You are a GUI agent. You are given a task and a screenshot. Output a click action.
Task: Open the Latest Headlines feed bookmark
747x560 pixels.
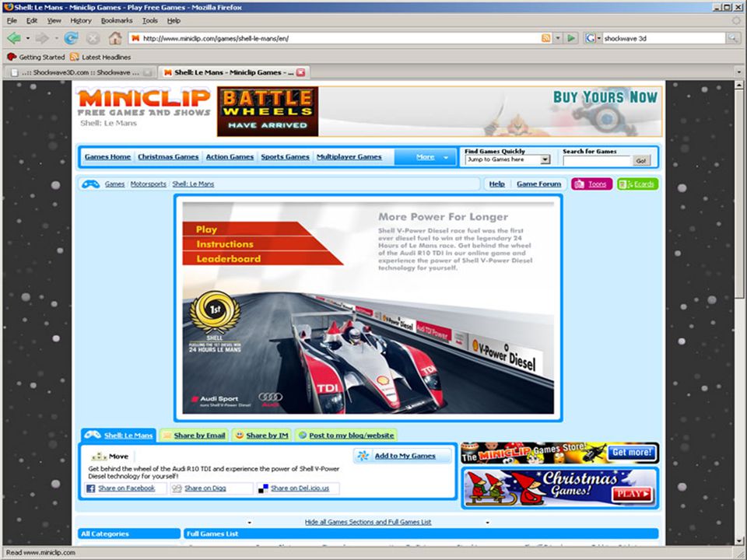[x=100, y=57]
